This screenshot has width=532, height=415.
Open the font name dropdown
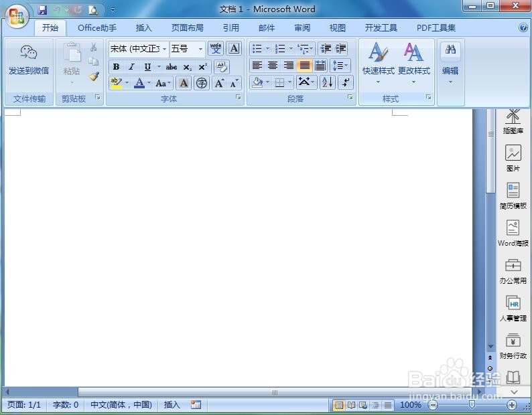click(x=164, y=49)
